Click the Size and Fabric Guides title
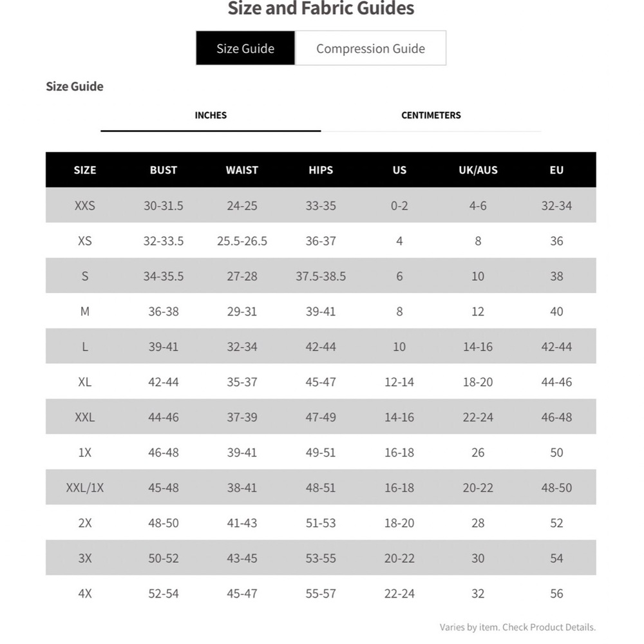The width and height of the screenshot is (644, 644). [321, 9]
